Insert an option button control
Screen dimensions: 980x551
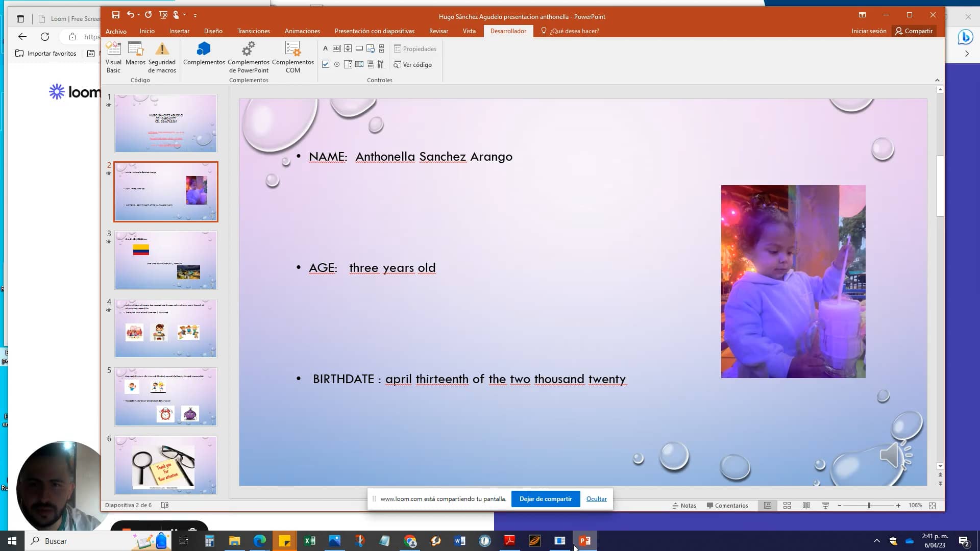336,64
